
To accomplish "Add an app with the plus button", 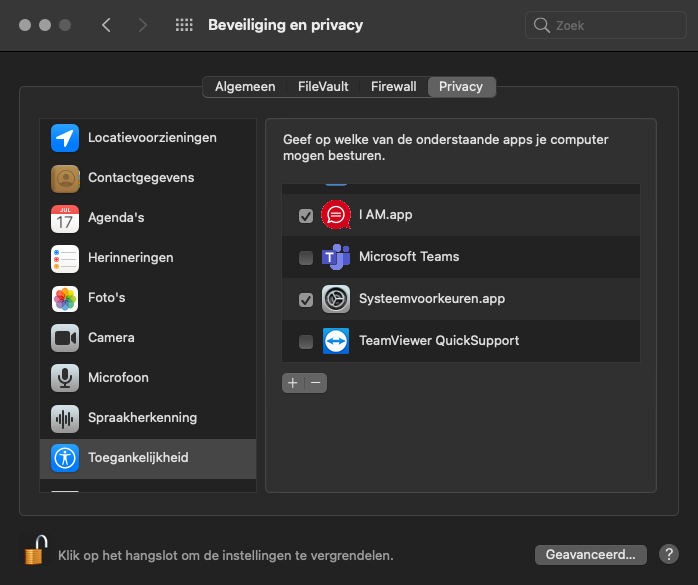I will coord(293,383).
